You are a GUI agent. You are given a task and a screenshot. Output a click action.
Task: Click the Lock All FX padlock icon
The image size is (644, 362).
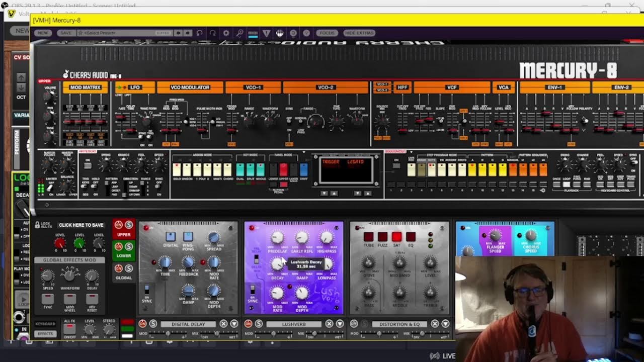(38, 225)
